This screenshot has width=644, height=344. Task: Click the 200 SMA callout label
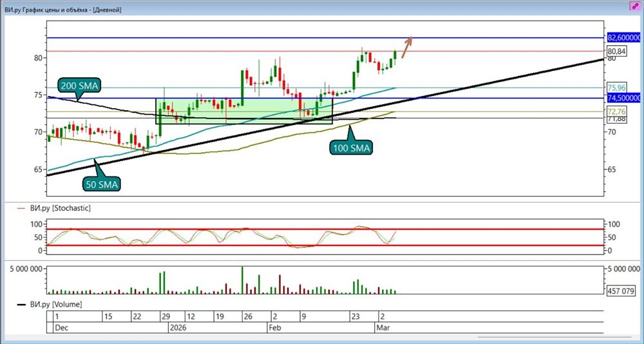(x=80, y=86)
